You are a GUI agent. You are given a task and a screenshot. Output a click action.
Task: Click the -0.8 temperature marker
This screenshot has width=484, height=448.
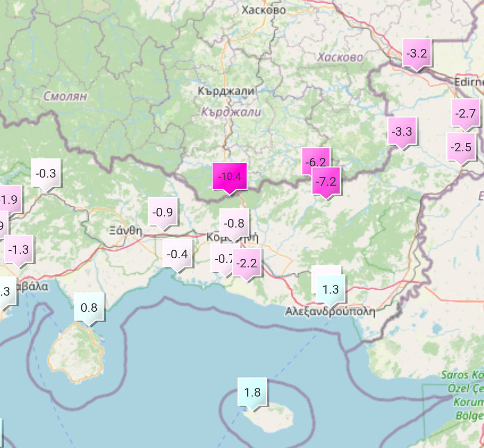pos(234,223)
